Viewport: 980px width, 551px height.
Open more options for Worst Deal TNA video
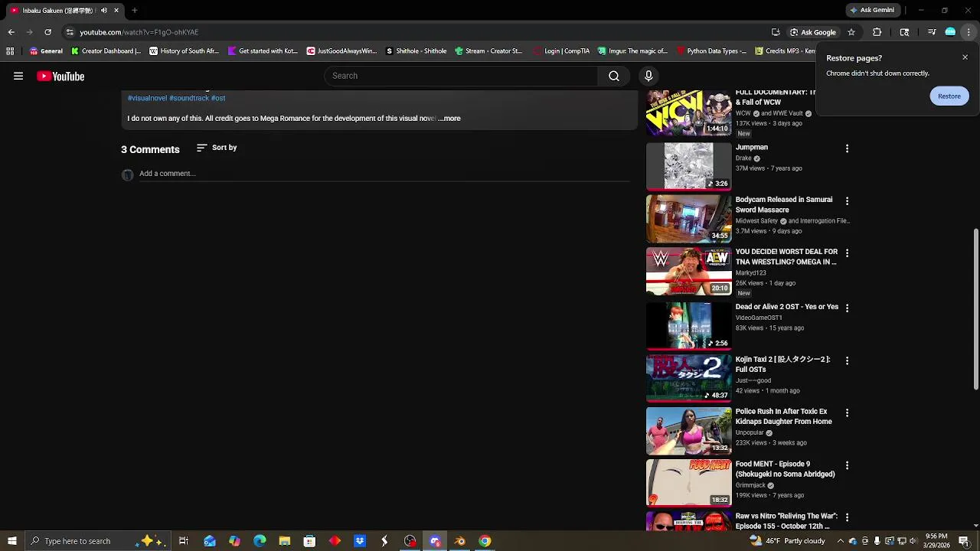[847, 253]
